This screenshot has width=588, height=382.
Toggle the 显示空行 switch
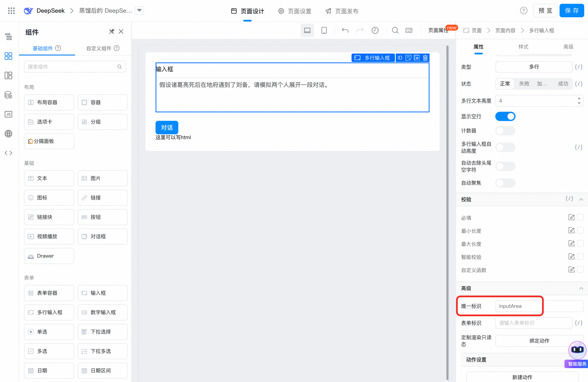pyautogui.click(x=505, y=116)
